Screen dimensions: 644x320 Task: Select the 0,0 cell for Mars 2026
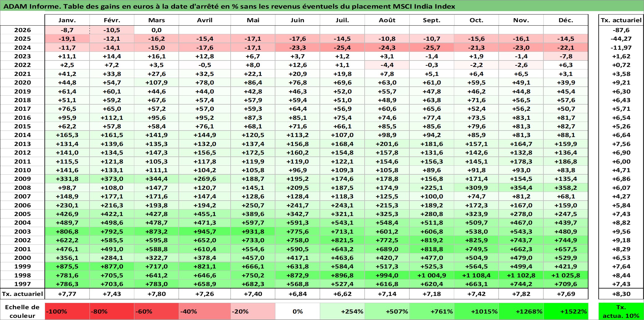157,30
